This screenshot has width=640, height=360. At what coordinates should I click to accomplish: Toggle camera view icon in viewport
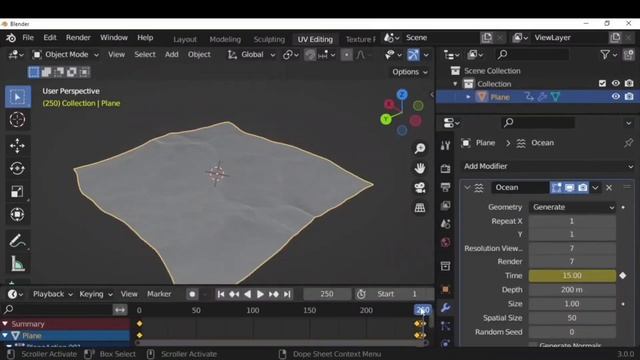(420, 188)
